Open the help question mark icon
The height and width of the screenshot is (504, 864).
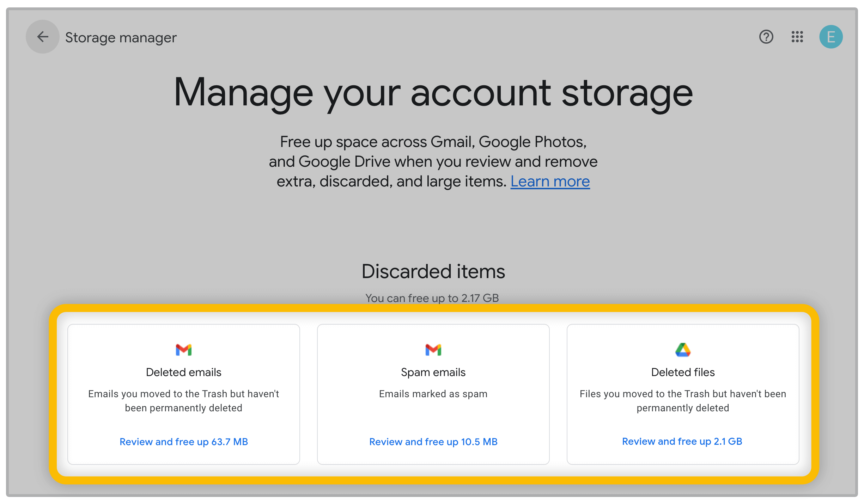(766, 37)
